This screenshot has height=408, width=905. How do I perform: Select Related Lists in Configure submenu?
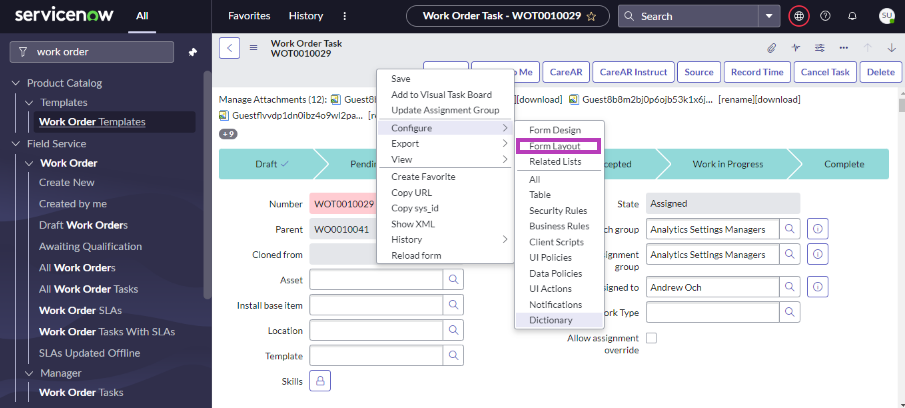555,162
